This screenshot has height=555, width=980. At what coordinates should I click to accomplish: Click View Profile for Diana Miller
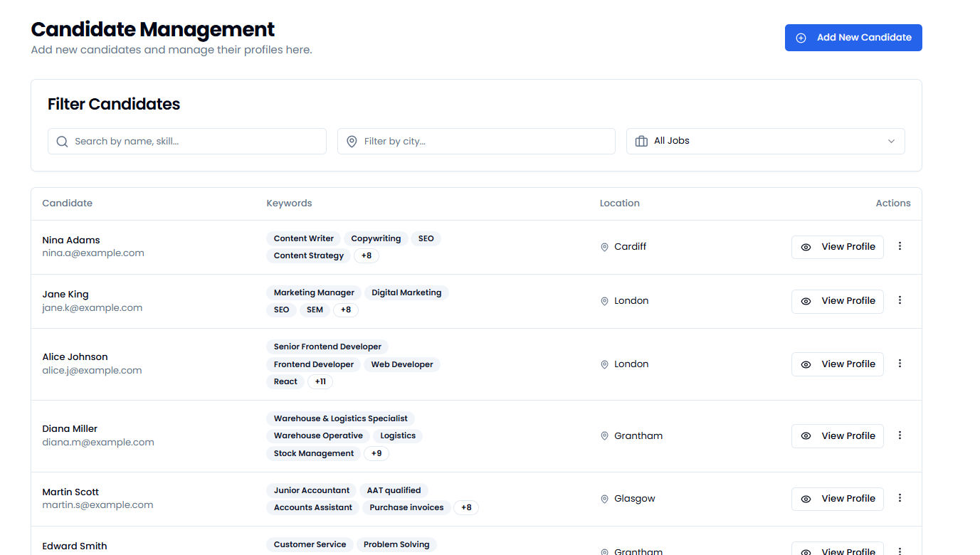838,435
